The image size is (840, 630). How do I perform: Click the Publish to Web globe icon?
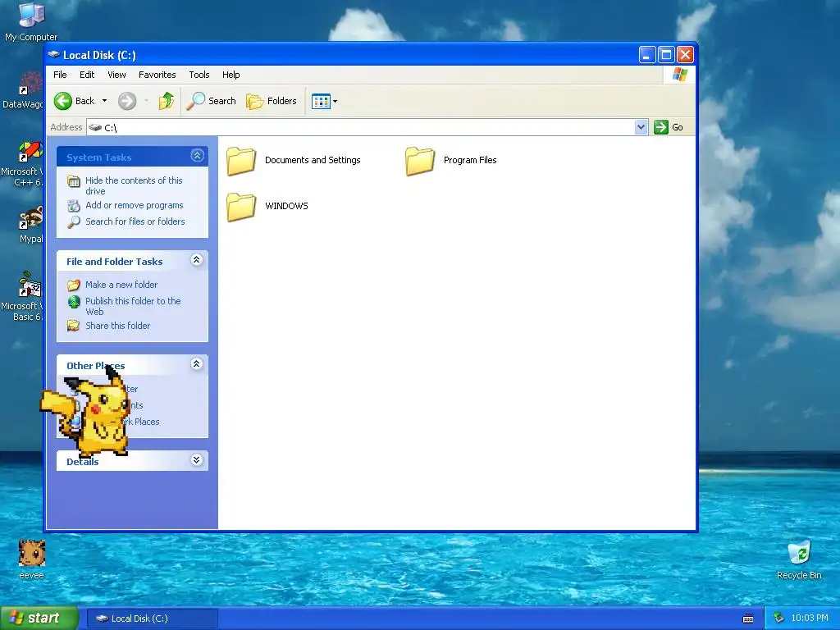[x=74, y=302]
